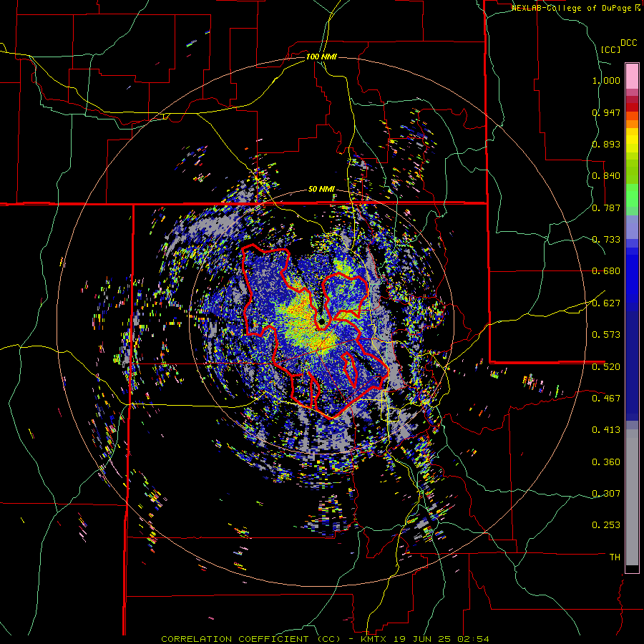Viewport: 644px width, 644px height.
Task: Click the TH threshold label
Action: coord(615,557)
